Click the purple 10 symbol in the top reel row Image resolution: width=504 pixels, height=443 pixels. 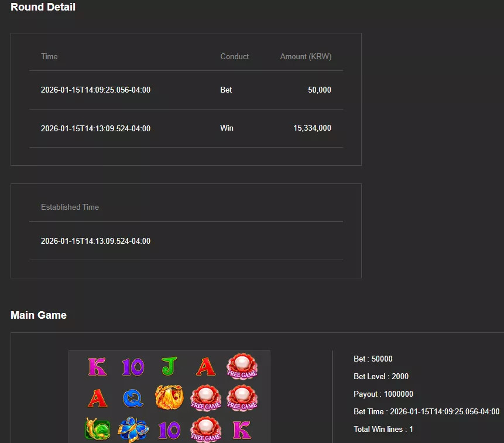(x=133, y=367)
